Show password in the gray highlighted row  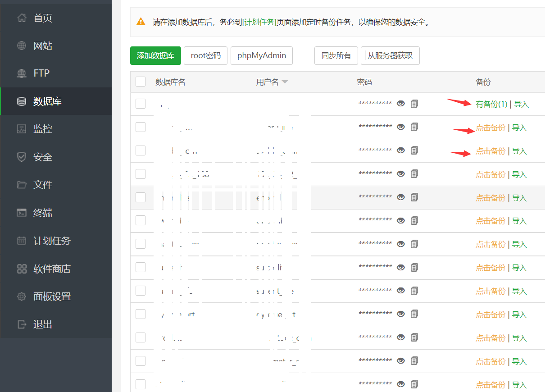(401, 197)
